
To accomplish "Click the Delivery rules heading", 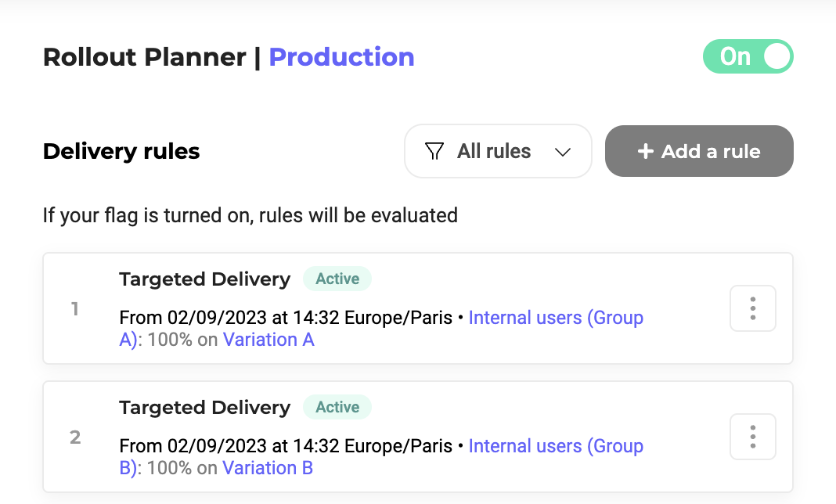I will [x=121, y=151].
